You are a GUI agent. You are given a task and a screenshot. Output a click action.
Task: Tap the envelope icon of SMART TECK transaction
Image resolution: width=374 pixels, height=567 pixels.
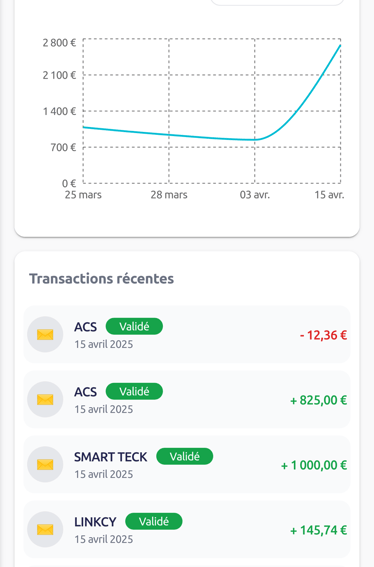45,465
